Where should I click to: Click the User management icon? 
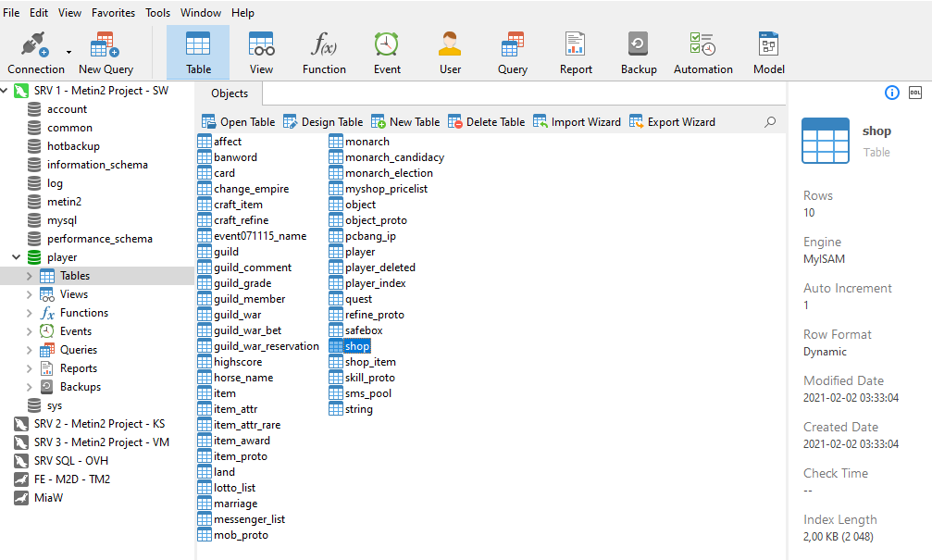pos(450,45)
